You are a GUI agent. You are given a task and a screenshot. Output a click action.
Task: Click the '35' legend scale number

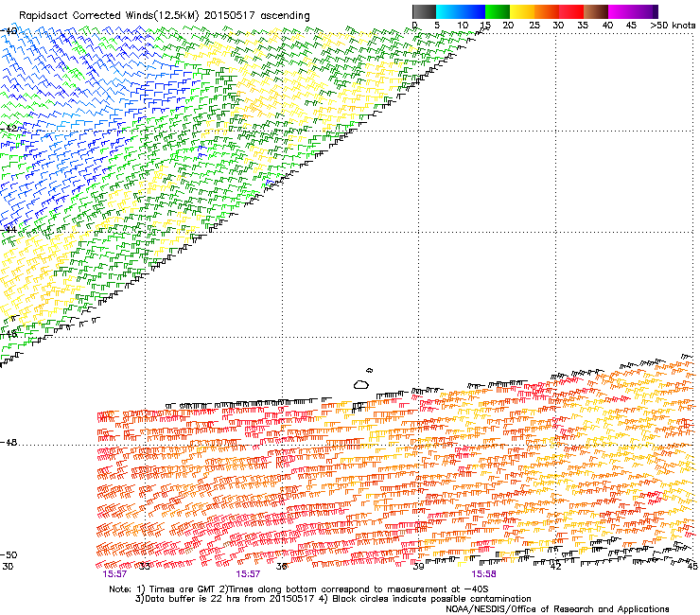point(583,26)
